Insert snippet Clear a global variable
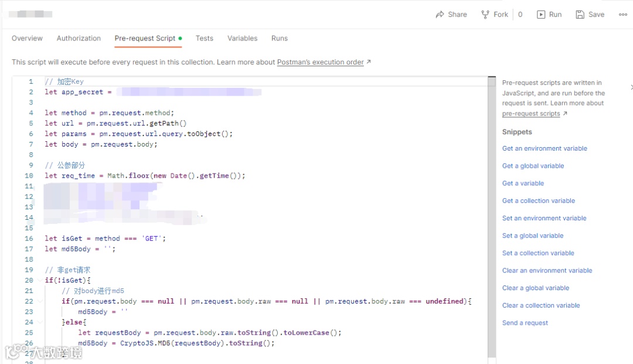633x364 pixels. point(536,288)
